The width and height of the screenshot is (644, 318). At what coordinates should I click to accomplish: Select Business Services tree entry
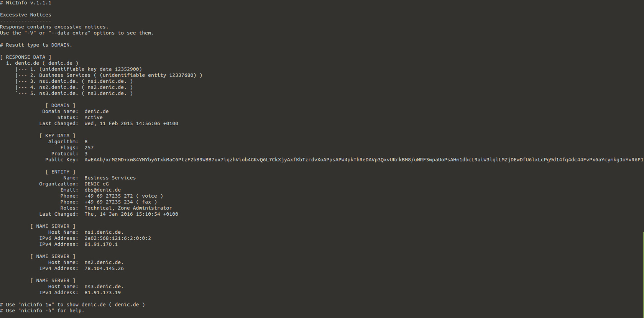click(120, 75)
